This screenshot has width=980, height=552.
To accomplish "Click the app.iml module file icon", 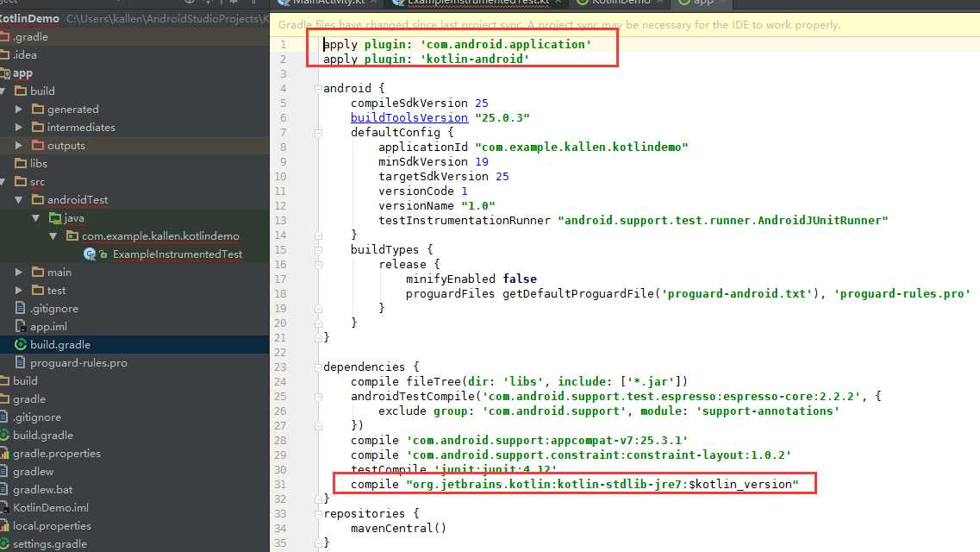I will (x=21, y=326).
